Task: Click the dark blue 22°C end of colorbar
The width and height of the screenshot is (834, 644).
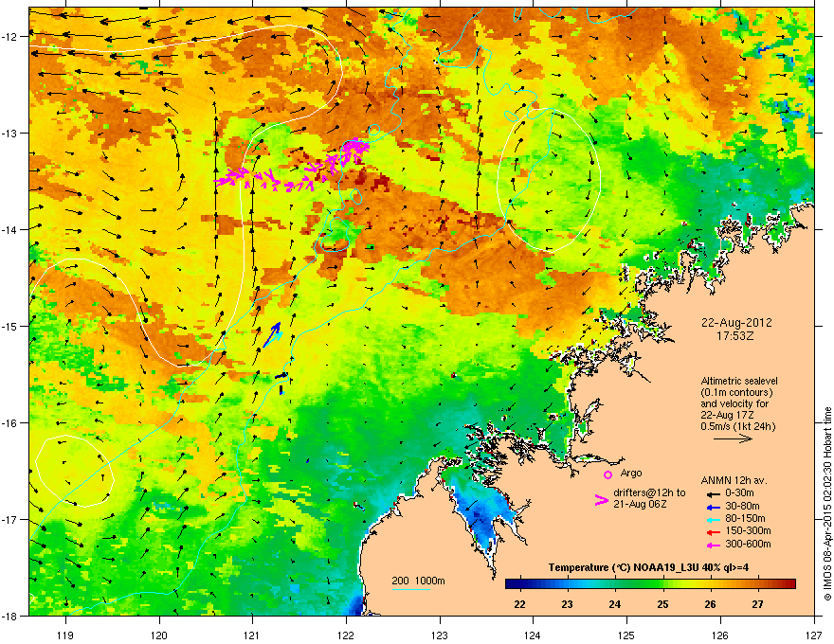Action: coord(512,584)
